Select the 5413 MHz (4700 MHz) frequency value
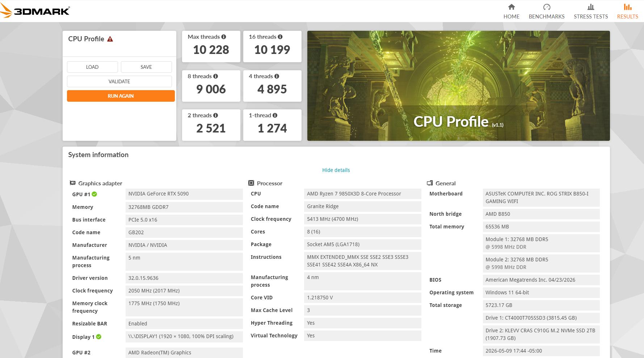Viewport: 644px width, 358px height. 363,219
